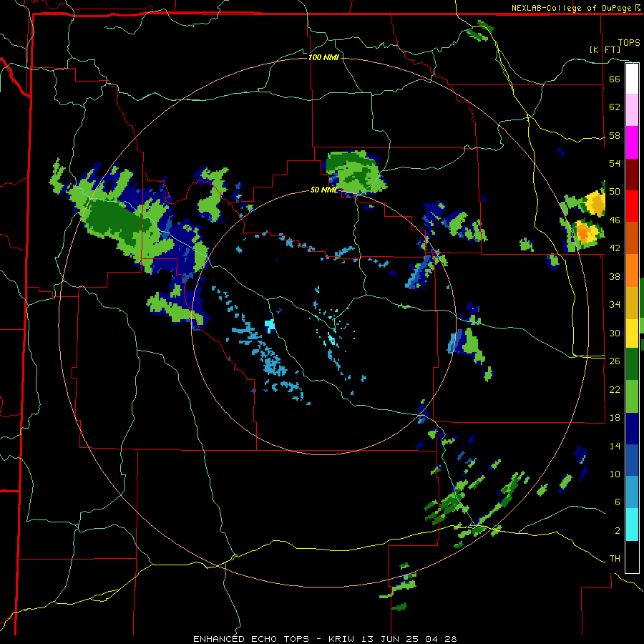Click the 38 value on the legend
The height and width of the screenshot is (644, 644).
[x=615, y=276]
